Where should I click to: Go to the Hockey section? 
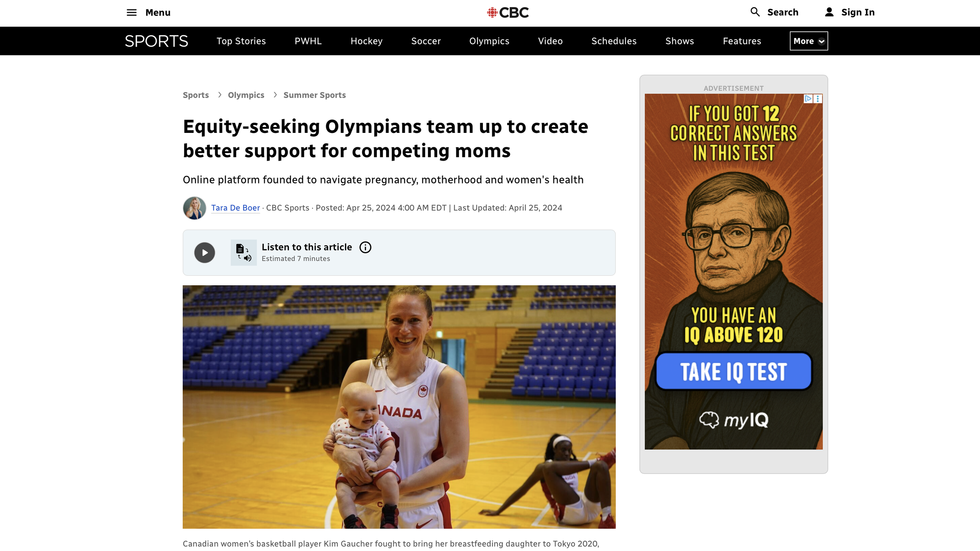pos(367,41)
